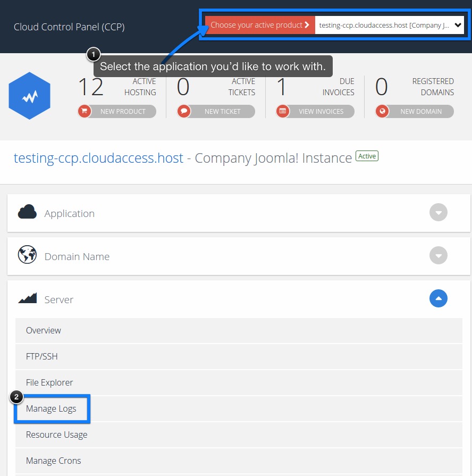
Task: Click the Company Joomla! Instance title text
Action: tap(273, 158)
